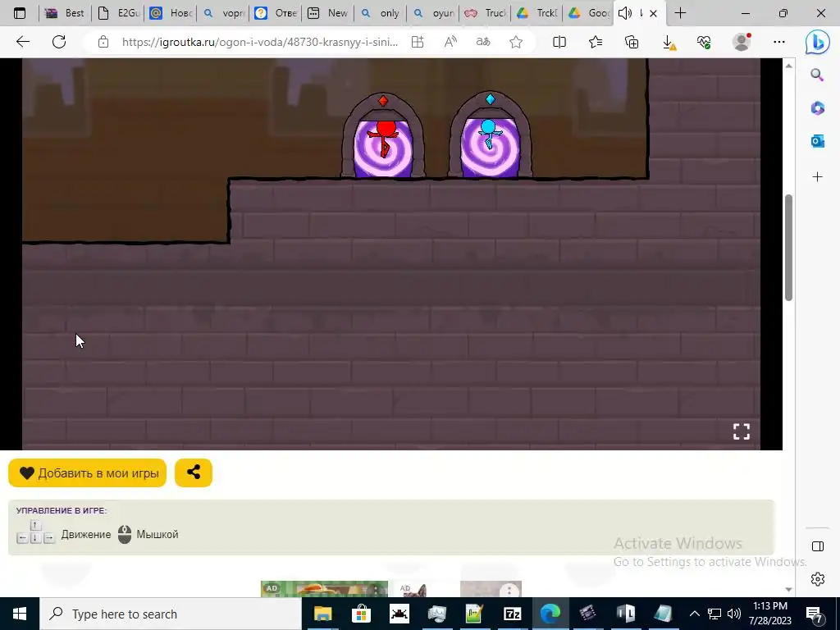Click the taskbar search box
The width and height of the screenshot is (840, 630).
171,614
